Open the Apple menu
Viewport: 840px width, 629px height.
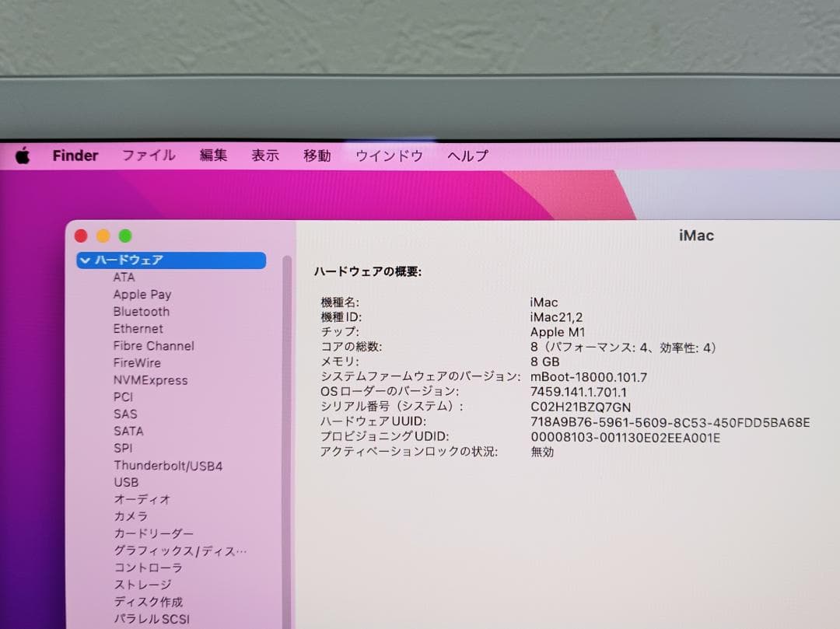[x=23, y=156]
